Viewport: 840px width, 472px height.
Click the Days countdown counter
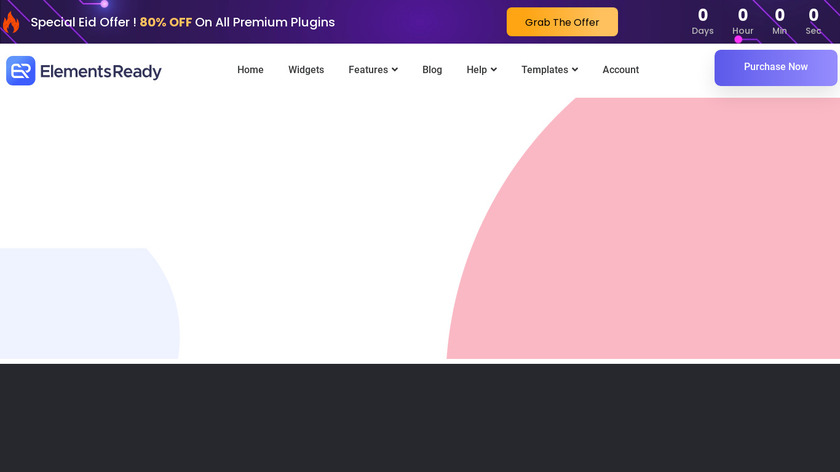[x=703, y=21]
